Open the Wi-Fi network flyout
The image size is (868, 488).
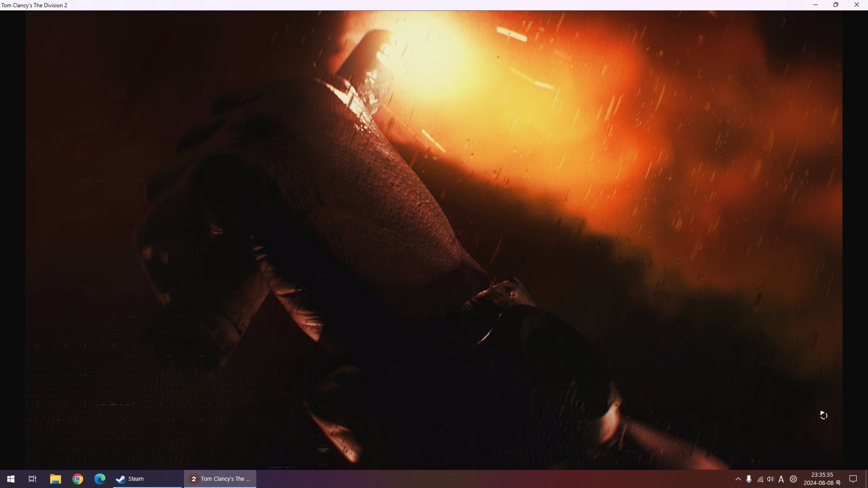[760, 479]
